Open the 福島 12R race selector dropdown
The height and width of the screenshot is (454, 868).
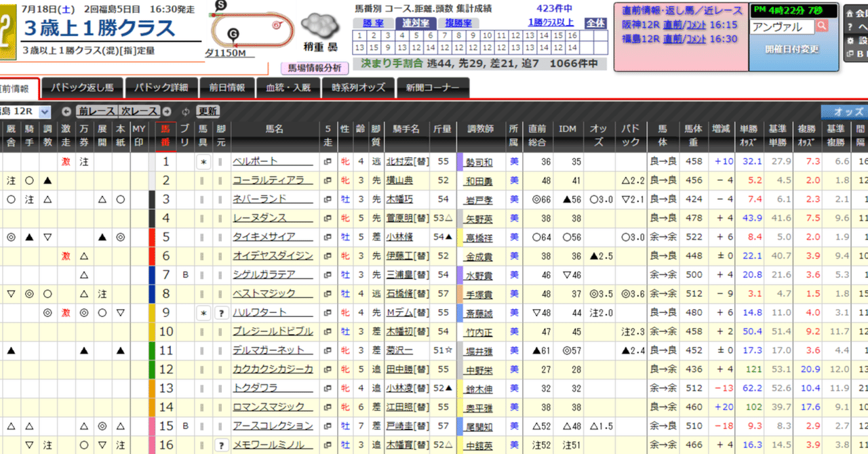point(44,111)
